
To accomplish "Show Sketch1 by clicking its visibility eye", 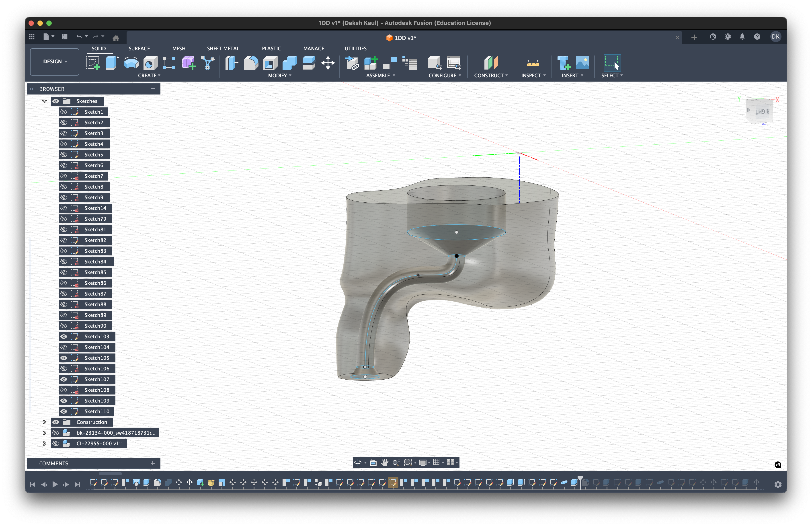I will click(x=64, y=112).
